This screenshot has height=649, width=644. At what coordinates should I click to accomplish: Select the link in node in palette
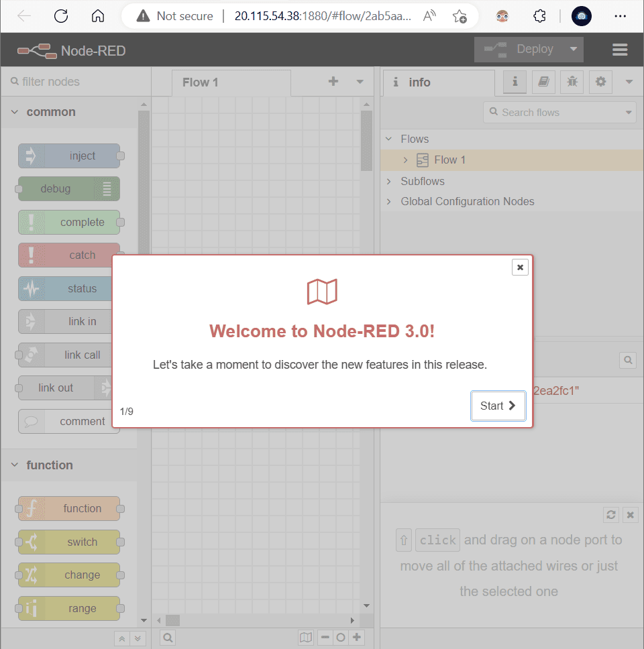click(65, 321)
